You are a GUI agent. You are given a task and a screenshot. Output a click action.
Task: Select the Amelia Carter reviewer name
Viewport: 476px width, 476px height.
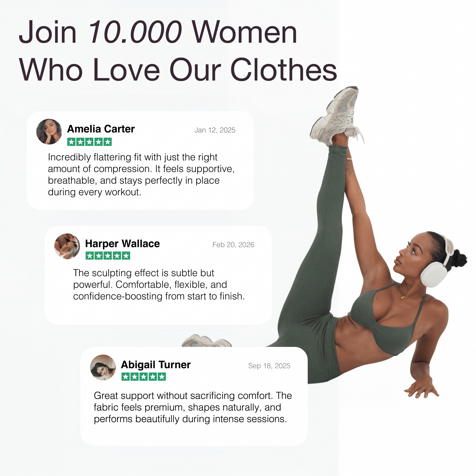101,129
